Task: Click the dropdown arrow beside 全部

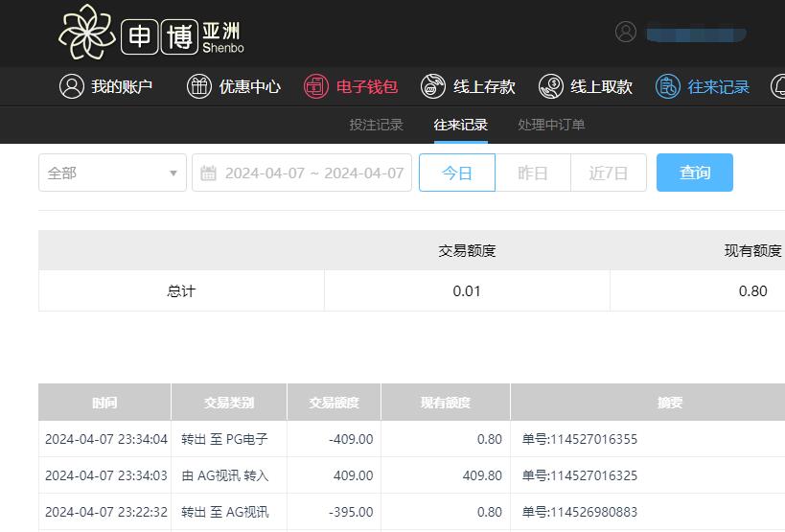Action: coord(173,173)
